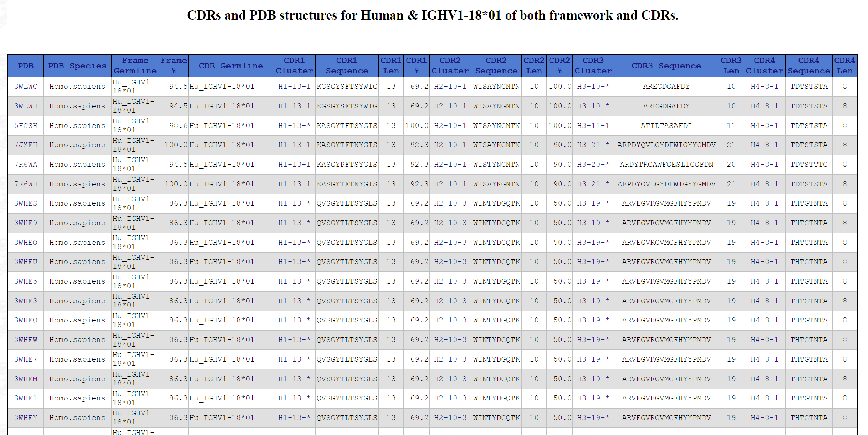Click H3-10-* cluster in 3WLWH row
Image resolution: width=868 pixels, height=436 pixels.
[x=593, y=106]
